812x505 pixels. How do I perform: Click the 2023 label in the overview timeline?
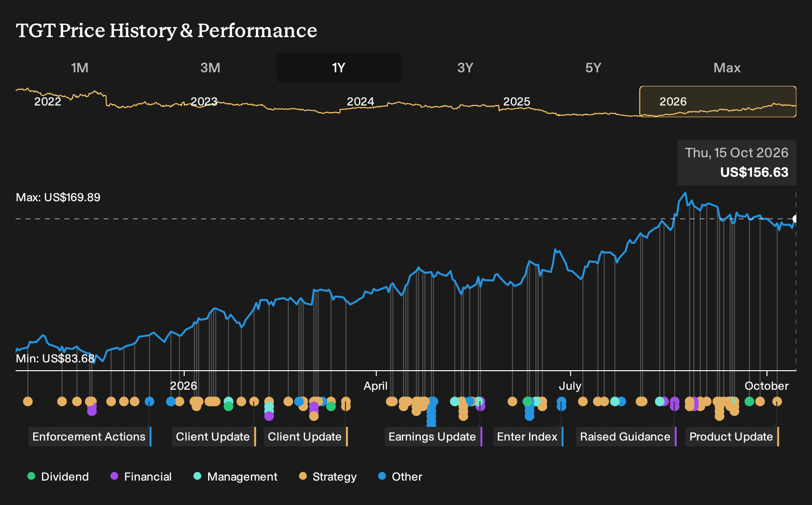tap(204, 102)
